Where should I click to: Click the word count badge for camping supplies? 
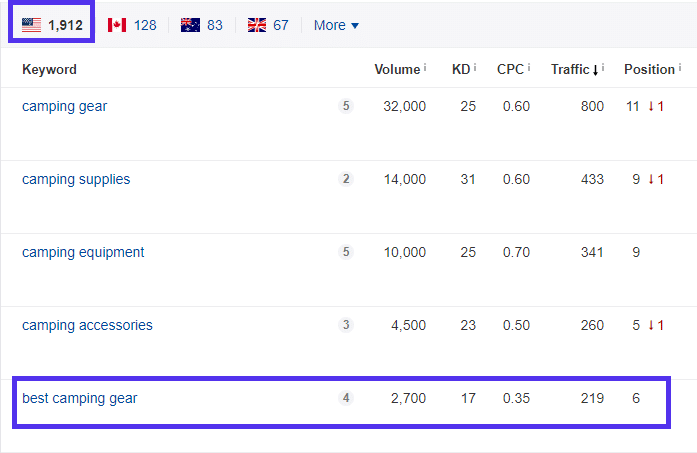click(346, 179)
